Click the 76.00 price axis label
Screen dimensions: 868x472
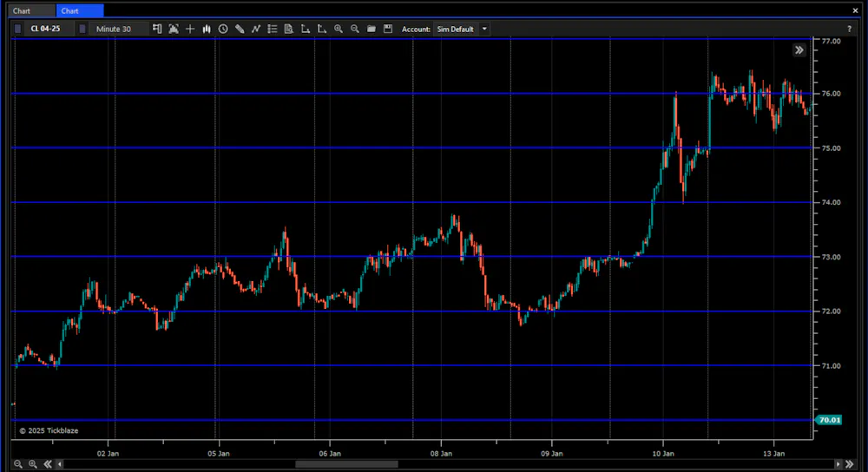(x=831, y=94)
